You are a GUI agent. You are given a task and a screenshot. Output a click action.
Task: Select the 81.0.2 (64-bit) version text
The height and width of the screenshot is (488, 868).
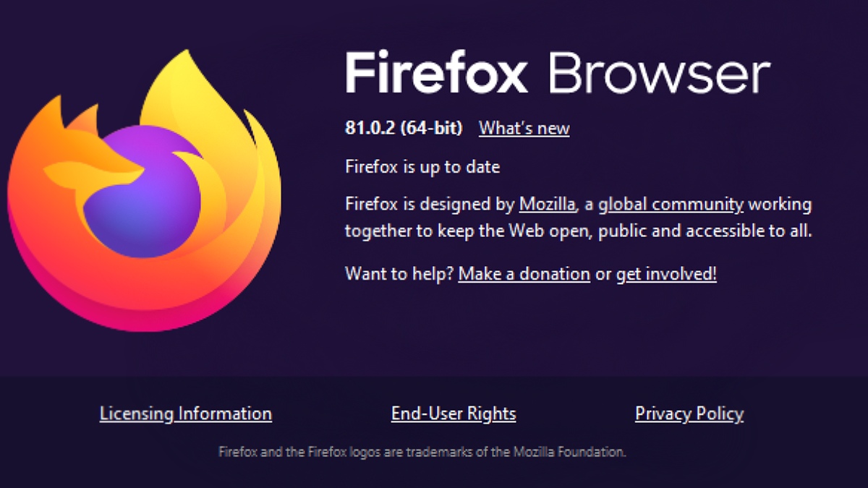pos(404,129)
